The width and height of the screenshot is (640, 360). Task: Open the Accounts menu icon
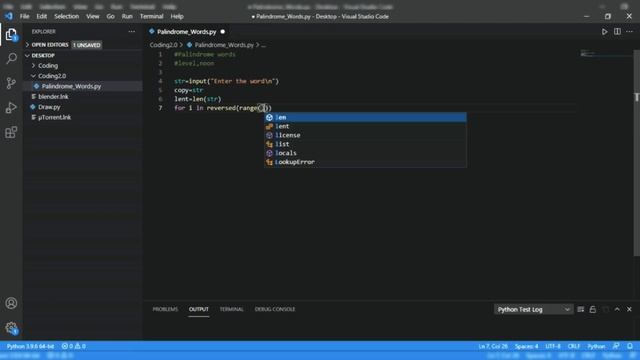pos(11,303)
